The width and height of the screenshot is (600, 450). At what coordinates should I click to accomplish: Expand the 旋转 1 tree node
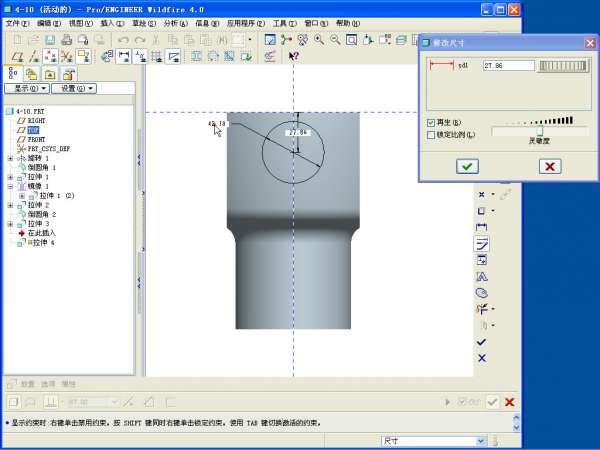tap(10, 158)
